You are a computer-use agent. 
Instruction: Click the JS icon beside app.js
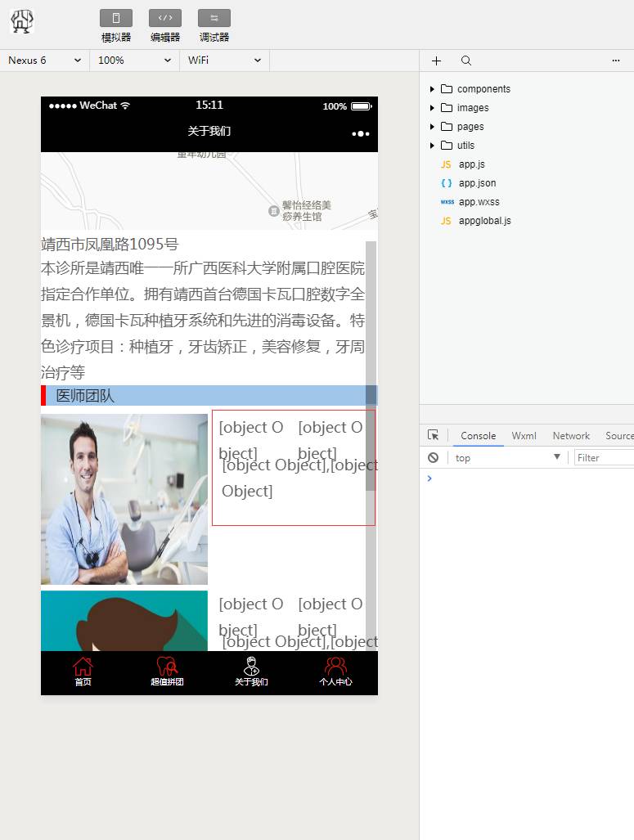446,164
